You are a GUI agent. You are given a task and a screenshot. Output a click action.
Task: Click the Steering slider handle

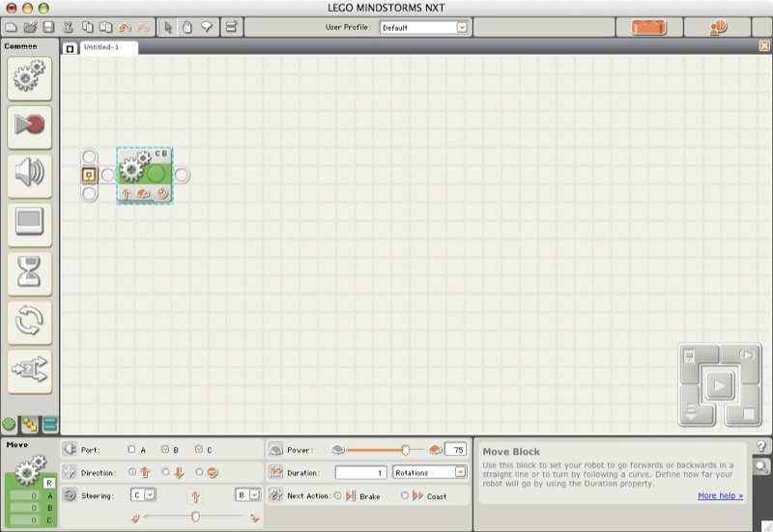[x=195, y=517]
